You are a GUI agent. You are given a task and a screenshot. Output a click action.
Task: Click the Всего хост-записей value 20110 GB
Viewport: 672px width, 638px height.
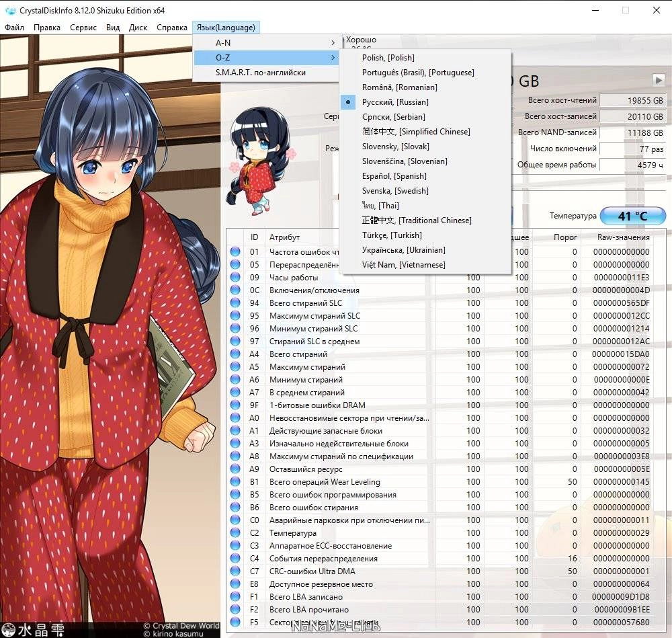click(632, 116)
